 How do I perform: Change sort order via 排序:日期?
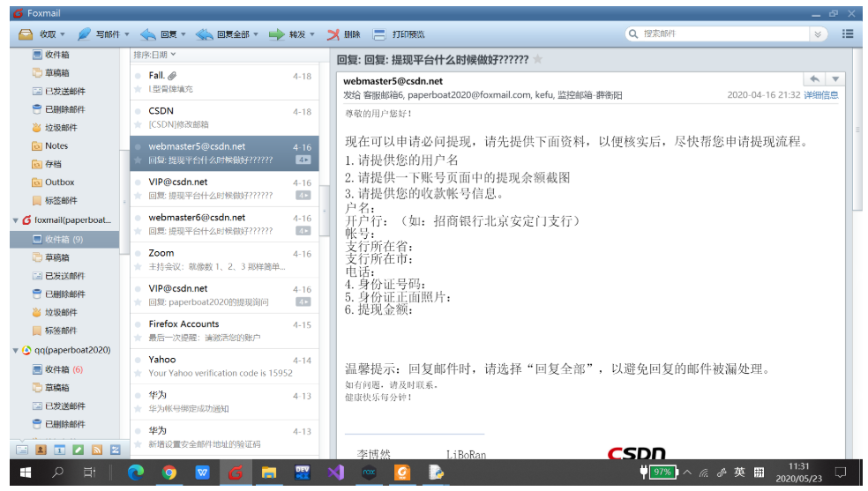click(x=154, y=54)
